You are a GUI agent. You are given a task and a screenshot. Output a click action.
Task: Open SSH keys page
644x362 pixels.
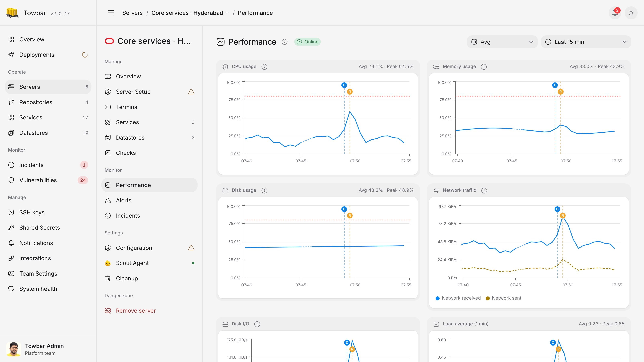point(48,212)
